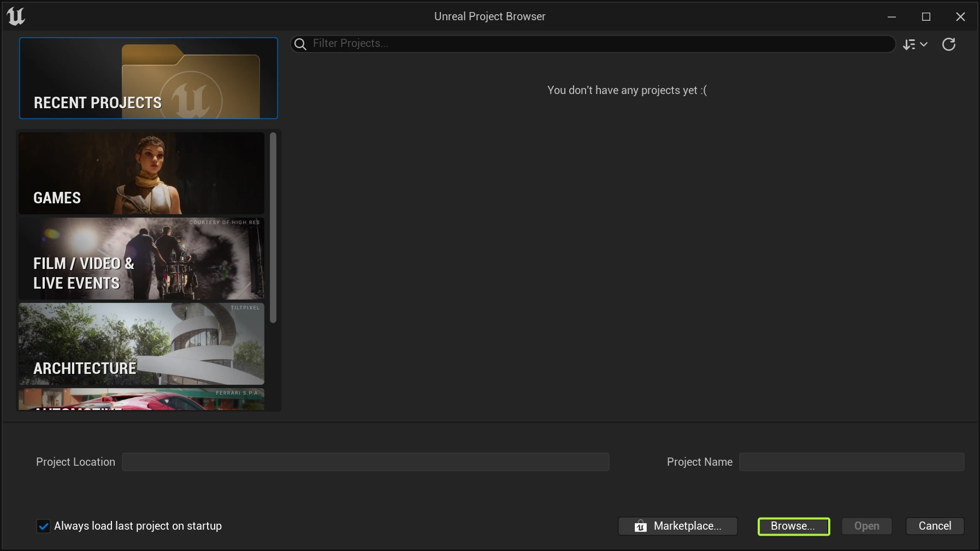Screen dimensions: 980x551
Task: Maximize the Unreal Project Browser window
Action: point(926,17)
